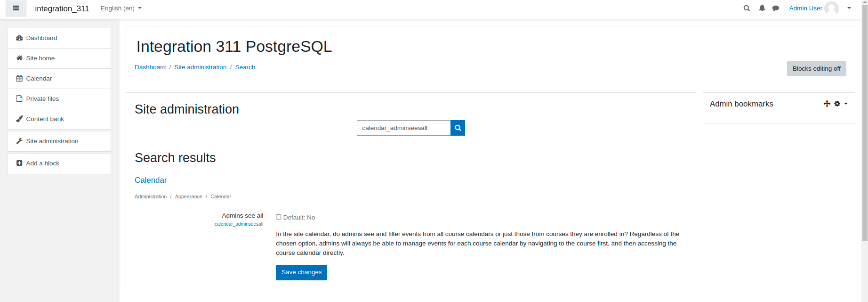Viewport: 868px width, 302px height.
Task: Click the admin search text field
Action: coord(404,128)
